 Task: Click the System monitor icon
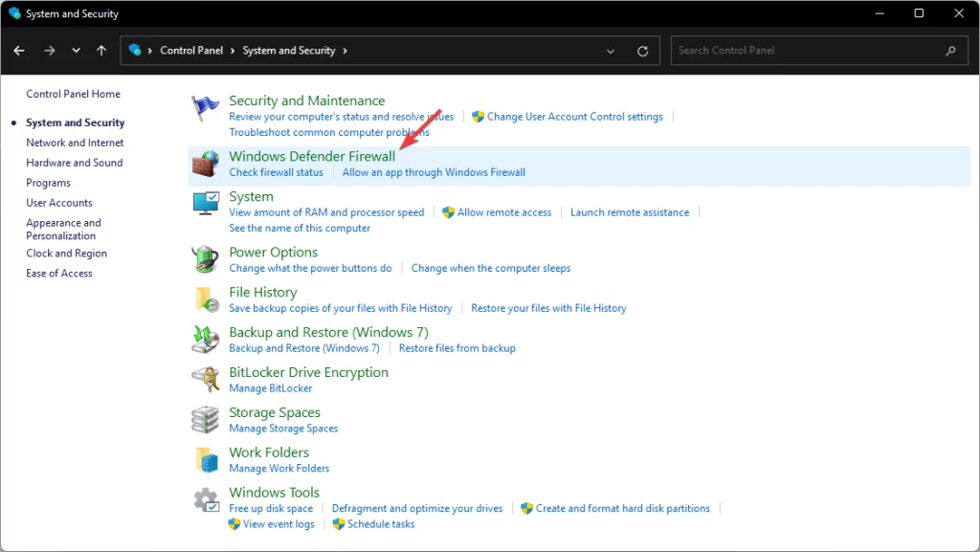[204, 203]
